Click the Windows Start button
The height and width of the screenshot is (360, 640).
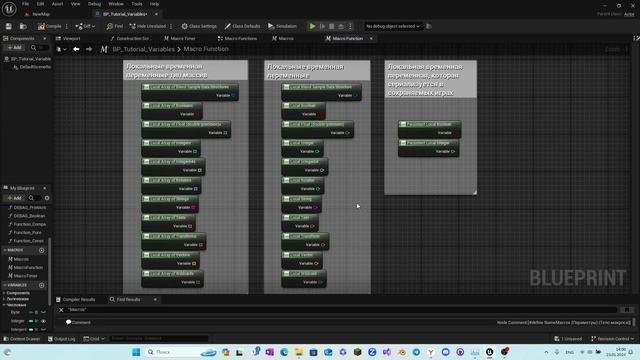pos(136,352)
